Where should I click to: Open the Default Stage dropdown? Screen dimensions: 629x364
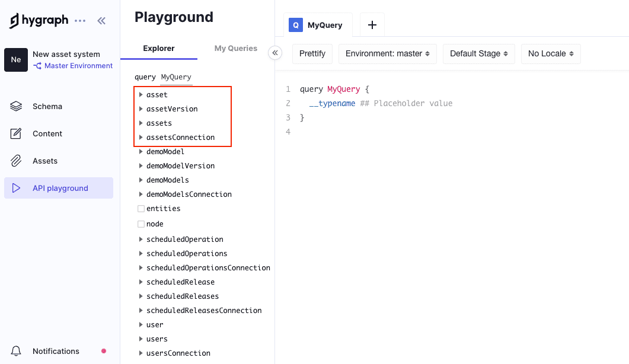click(x=478, y=53)
